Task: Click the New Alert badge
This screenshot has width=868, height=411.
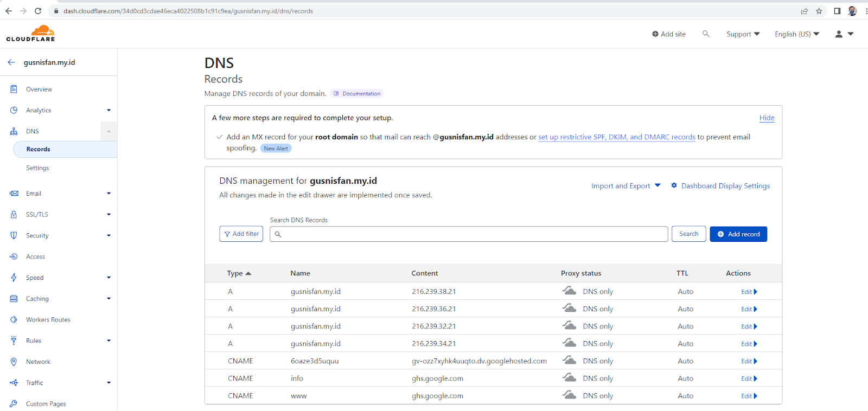Action: click(276, 149)
